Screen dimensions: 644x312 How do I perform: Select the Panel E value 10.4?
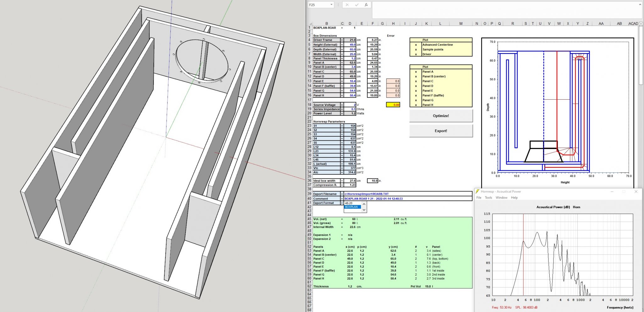click(350, 81)
